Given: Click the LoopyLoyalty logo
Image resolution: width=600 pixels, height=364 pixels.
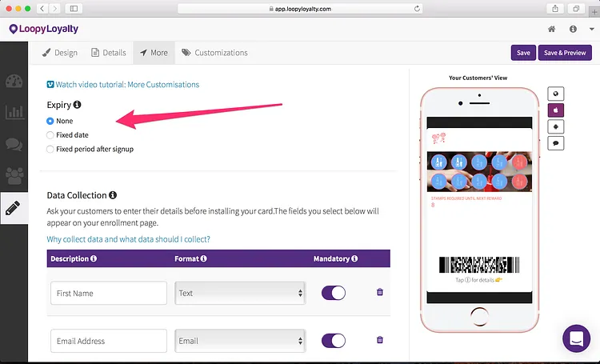Looking at the screenshot, I should point(44,29).
